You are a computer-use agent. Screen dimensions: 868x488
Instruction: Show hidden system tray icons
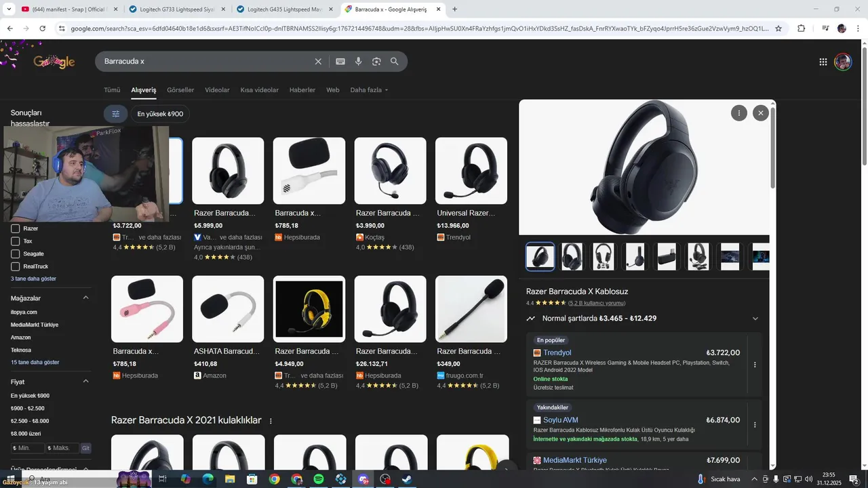click(x=754, y=479)
